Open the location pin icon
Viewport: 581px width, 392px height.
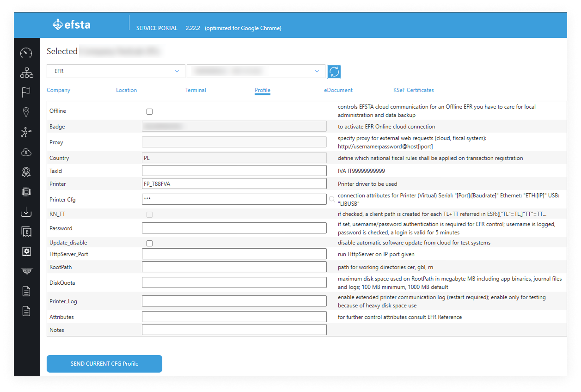[26, 112]
